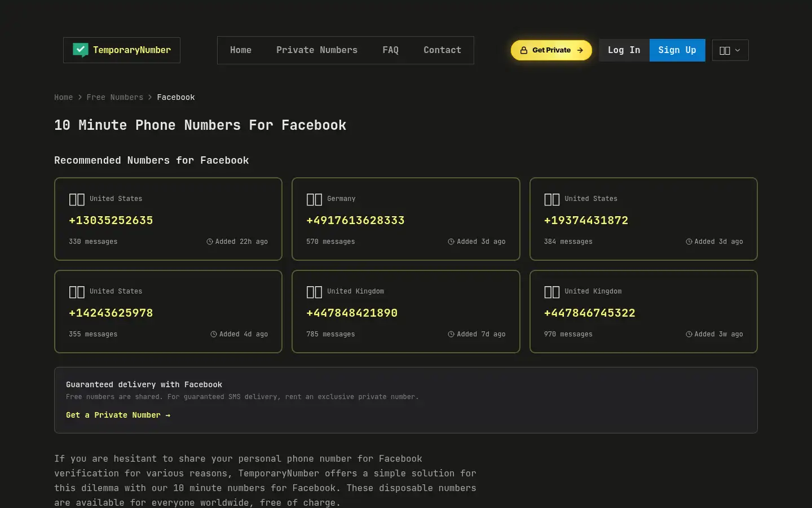Click the Facebook breadcrumb text
The height and width of the screenshot is (508, 812).
(x=176, y=97)
